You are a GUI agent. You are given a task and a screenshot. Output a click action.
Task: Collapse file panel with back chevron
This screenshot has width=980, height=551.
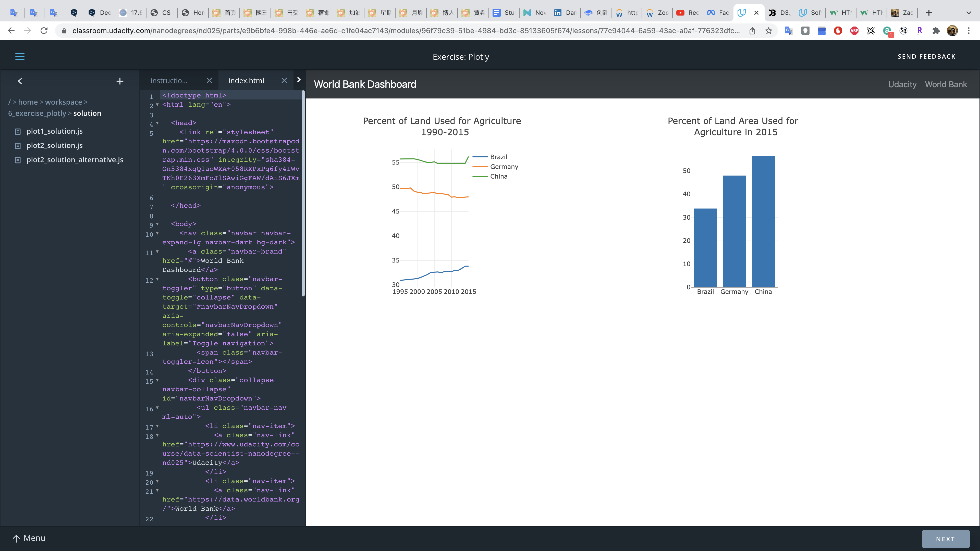pyautogui.click(x=20, y=81)
